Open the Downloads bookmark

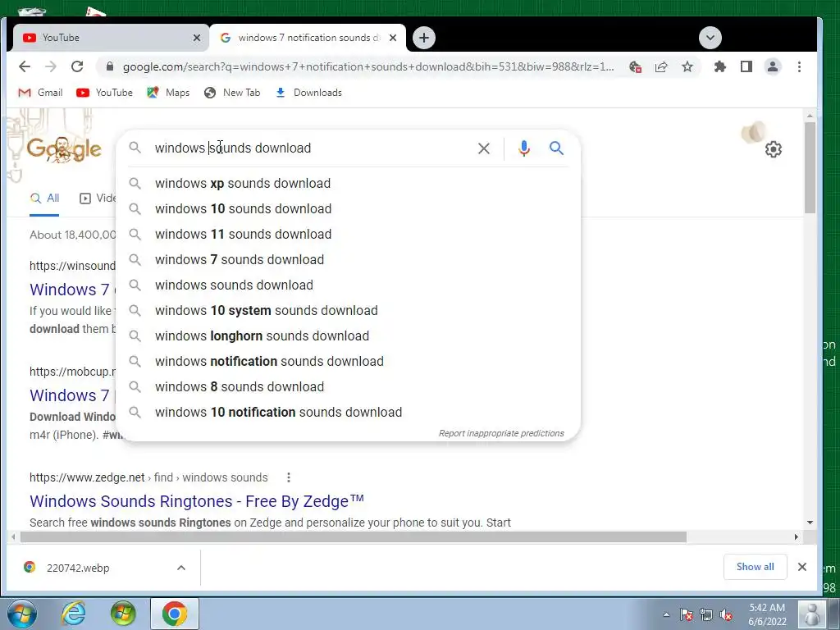coord(308,93)
